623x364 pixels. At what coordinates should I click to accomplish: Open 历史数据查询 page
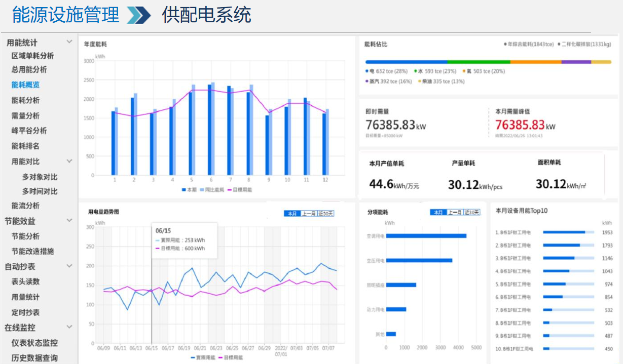coord(35,358)
